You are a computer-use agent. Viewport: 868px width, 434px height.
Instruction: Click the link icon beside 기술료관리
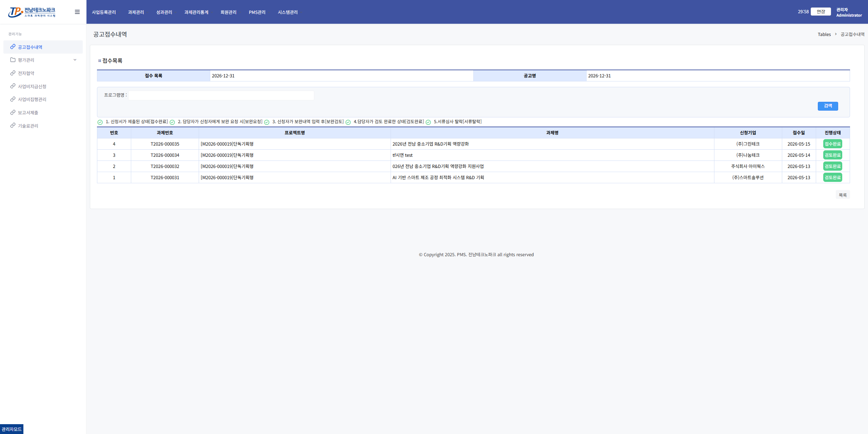(x=13, y=126)
